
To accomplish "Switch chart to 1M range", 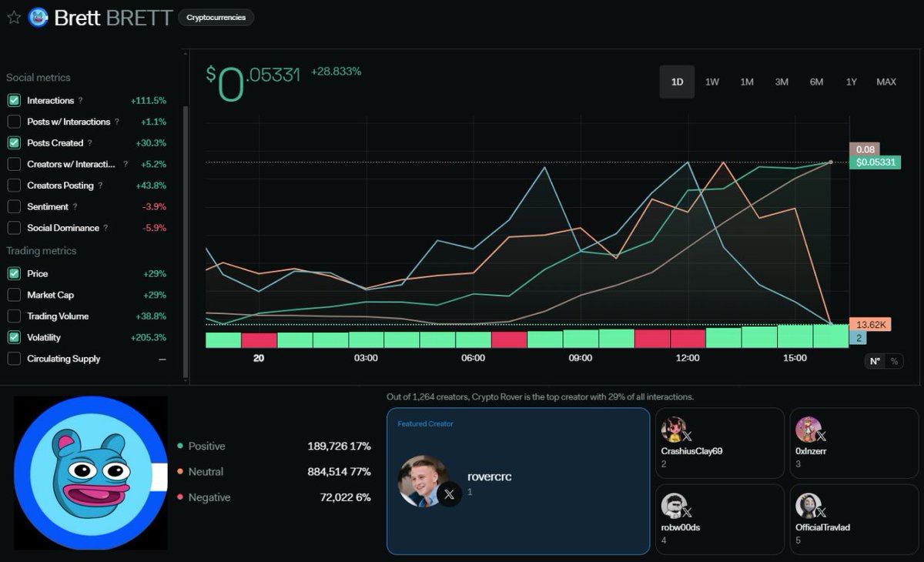I will 747,82.
